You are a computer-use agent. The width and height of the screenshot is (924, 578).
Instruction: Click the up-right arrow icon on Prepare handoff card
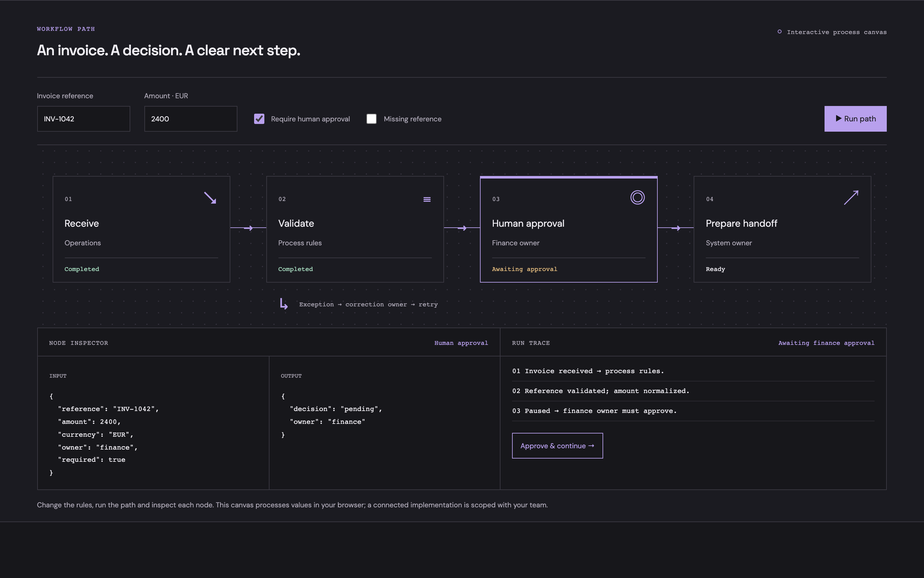coord(851,197)
